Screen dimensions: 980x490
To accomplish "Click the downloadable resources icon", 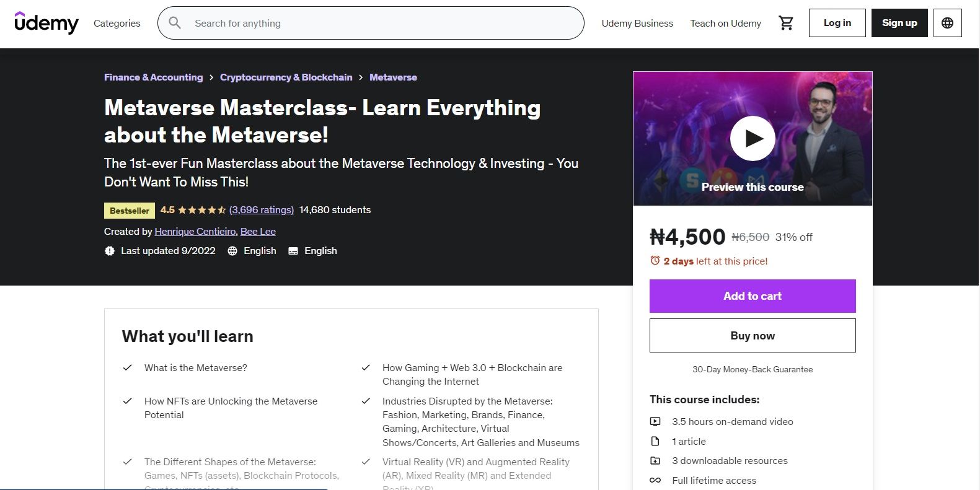I will [655, 461].
